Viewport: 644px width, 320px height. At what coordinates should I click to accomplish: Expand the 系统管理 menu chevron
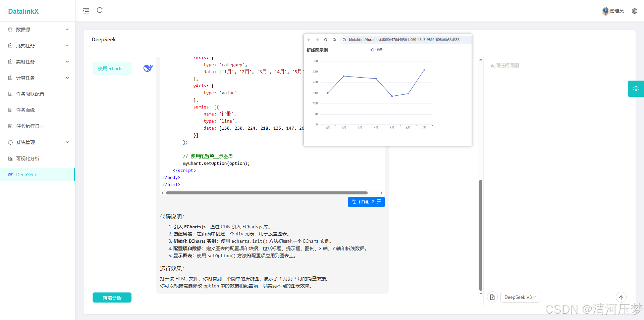coord(67,142)
